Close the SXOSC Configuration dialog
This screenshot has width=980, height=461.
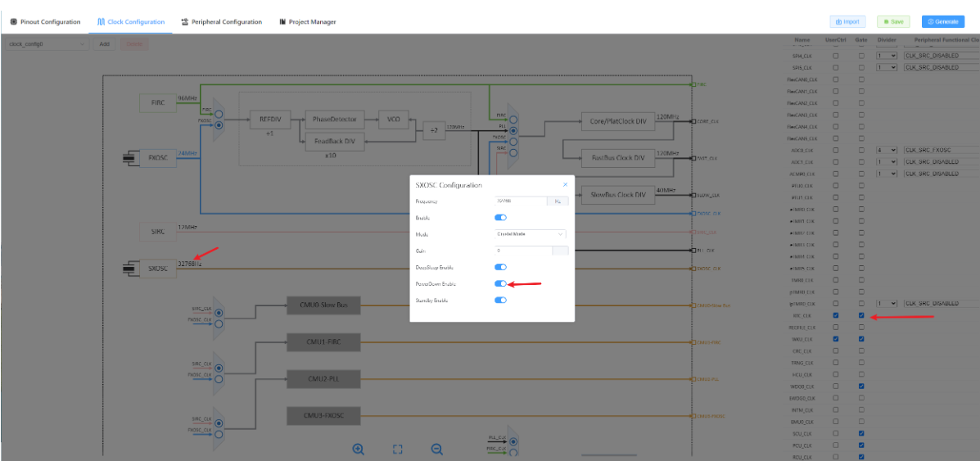pyautogui.click(x=565, y=185)
